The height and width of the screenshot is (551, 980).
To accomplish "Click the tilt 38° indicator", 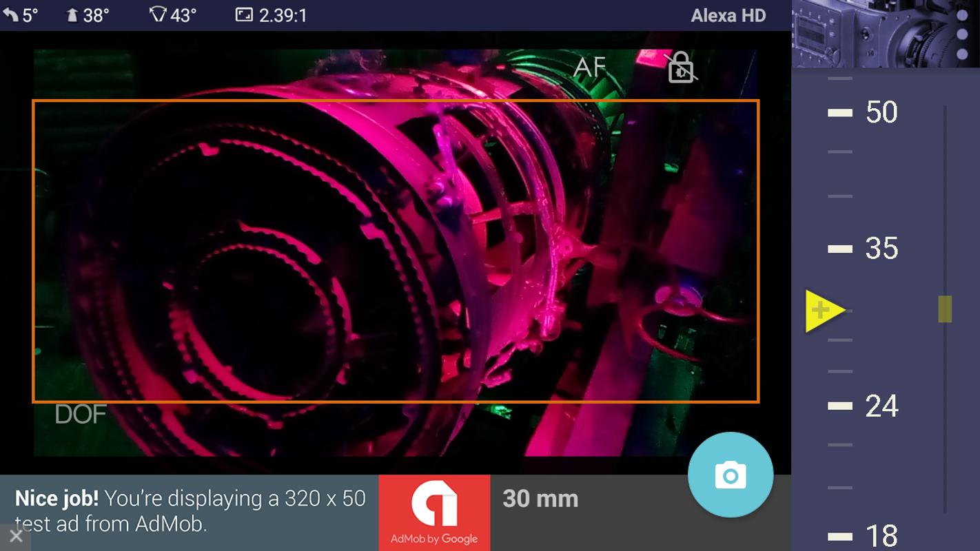I will click(x=88, y=14).
